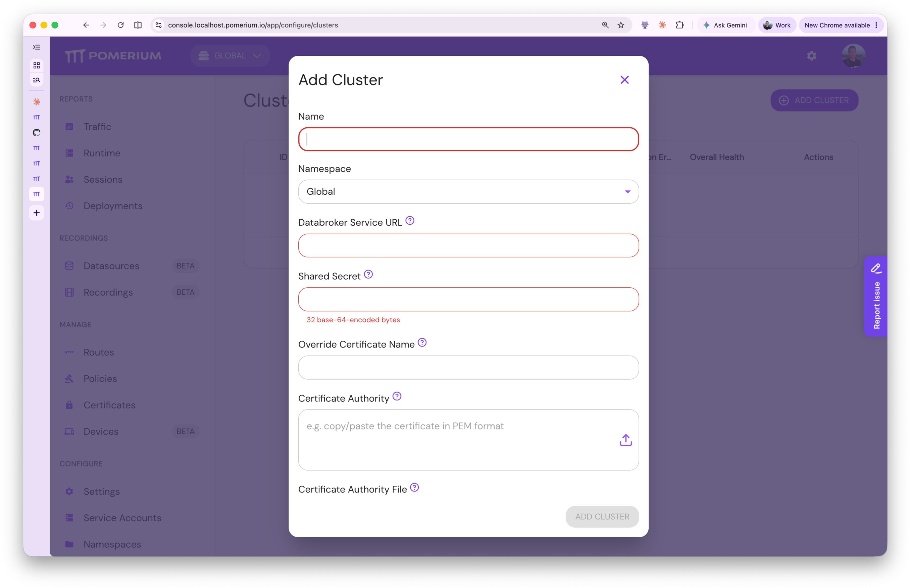
Task: Click the disabled ADD CLUSTER dialog button
Action: (x=602, y=517)
